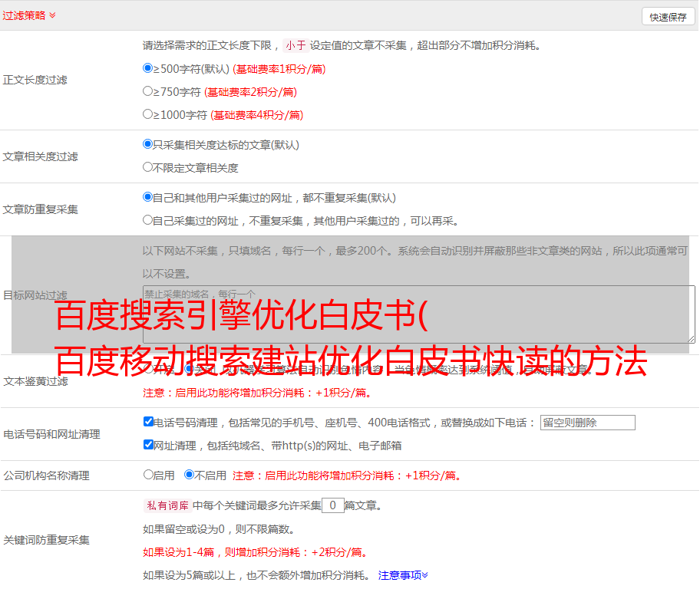Click the 私有词库 tag label
This screenshot has height=589, width=700.
(166, 505)
